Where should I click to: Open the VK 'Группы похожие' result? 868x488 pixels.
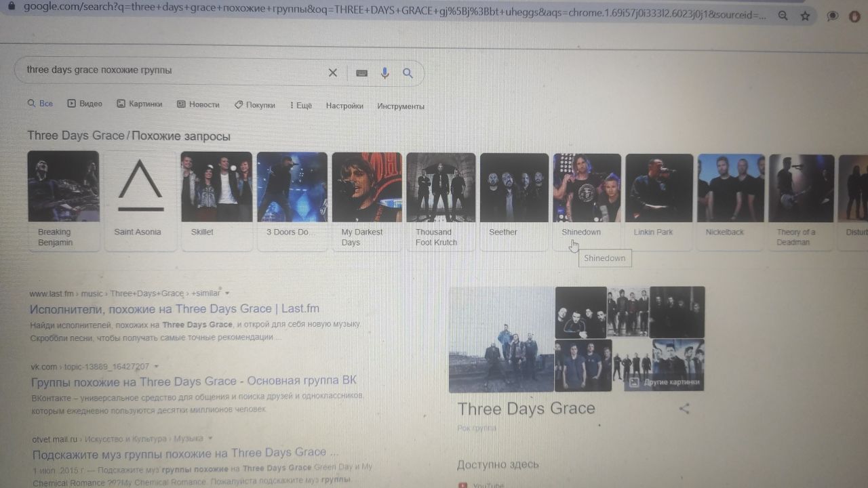click(x=193, y=381)
